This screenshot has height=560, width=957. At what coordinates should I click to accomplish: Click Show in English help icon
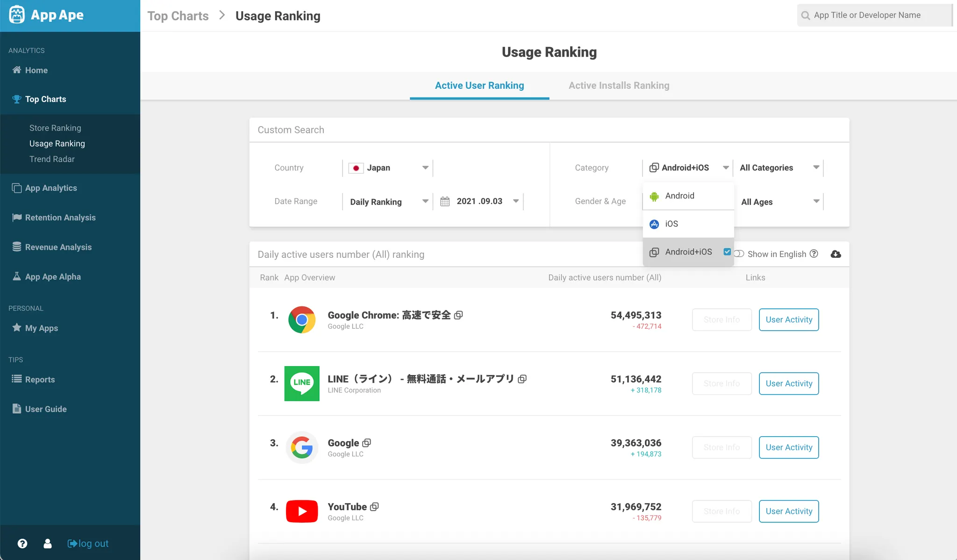[x=814, y=254]
